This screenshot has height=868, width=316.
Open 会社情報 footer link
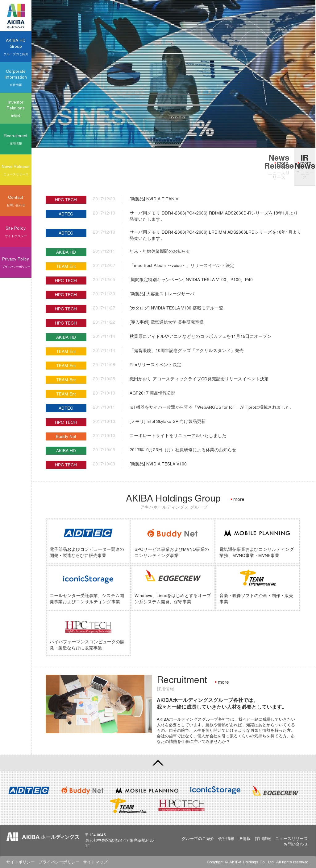[x=226, y=838]
